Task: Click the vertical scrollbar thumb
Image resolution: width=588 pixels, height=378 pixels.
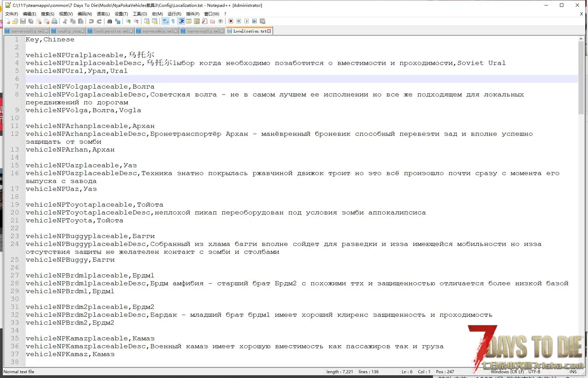Action: coord(581,78)
